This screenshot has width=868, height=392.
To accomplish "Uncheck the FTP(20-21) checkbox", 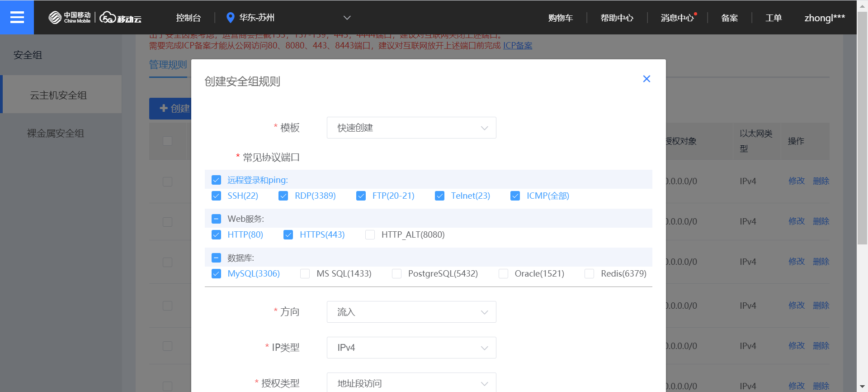I will [361, 196].
